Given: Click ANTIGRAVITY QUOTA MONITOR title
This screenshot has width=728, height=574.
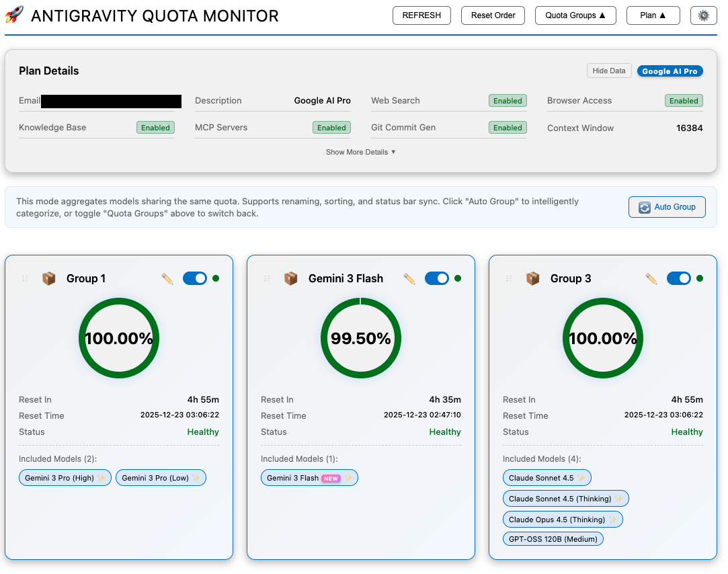Looking at the screenshot, I should tap(155, 15).
